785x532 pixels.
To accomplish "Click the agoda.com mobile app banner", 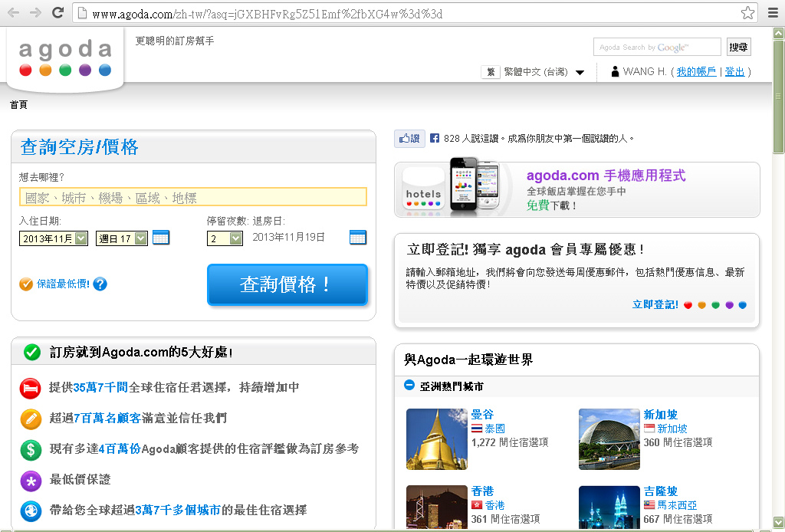I will (576, 189).
